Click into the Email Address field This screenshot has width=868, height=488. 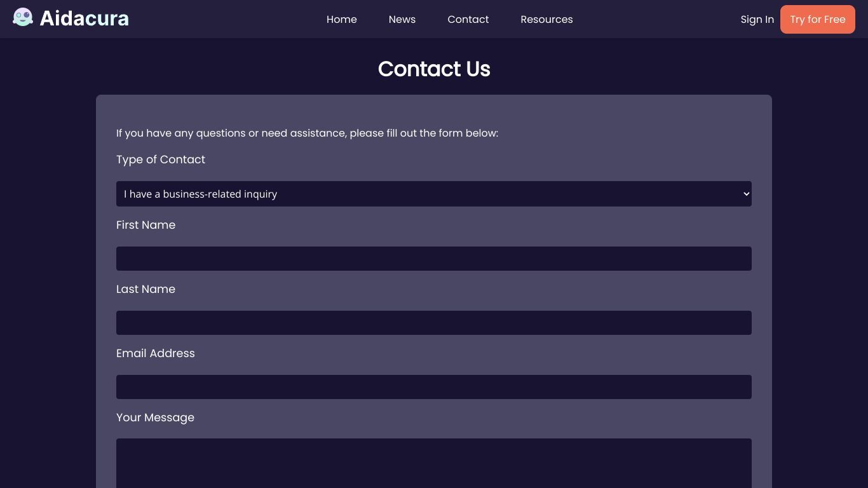[x=434, y=387]
